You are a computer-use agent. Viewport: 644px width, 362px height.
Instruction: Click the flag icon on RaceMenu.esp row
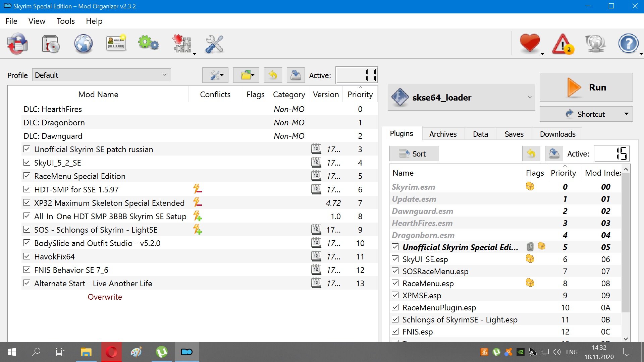coord(530,283)
